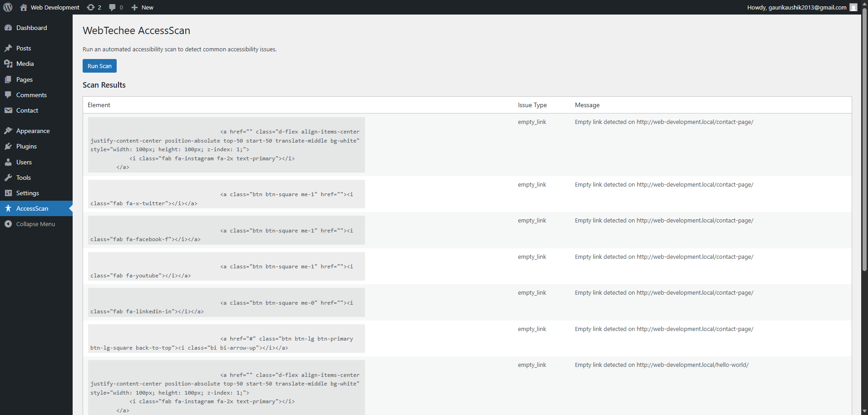868x415 pixels.
Task: Click the Plugins plug icon
Action: coord(8,146)
